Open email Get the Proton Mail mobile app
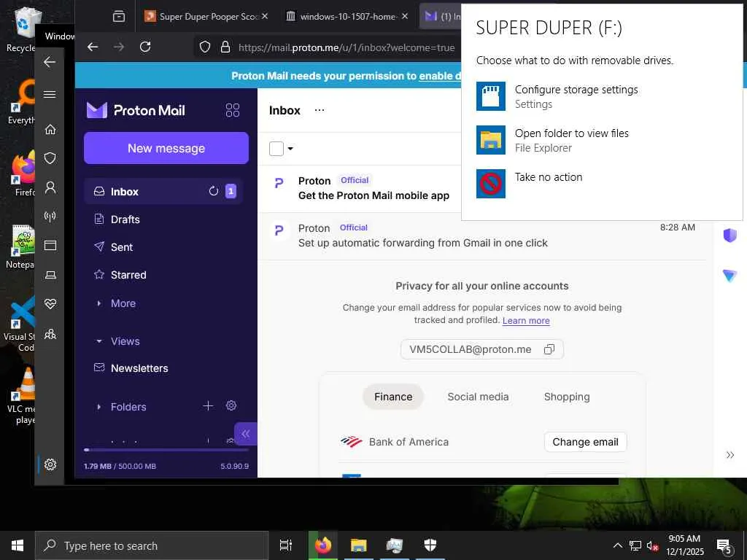747x560 pixels. point(360,189)
